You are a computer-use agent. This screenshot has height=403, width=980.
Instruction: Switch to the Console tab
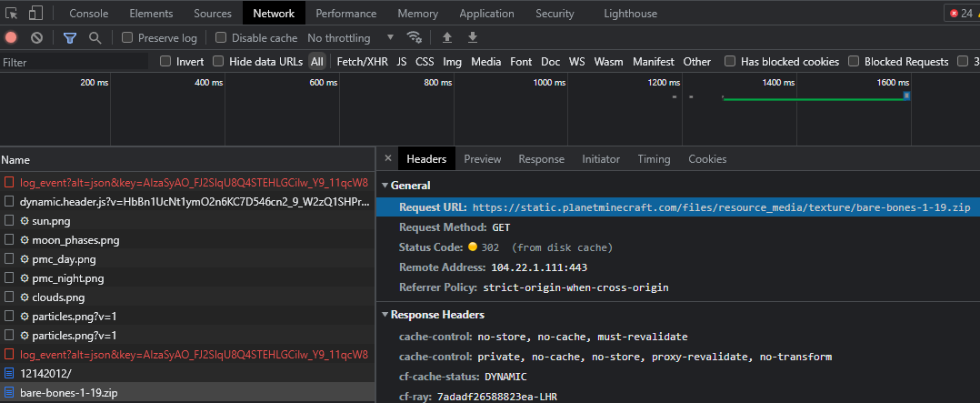point(89,13)
